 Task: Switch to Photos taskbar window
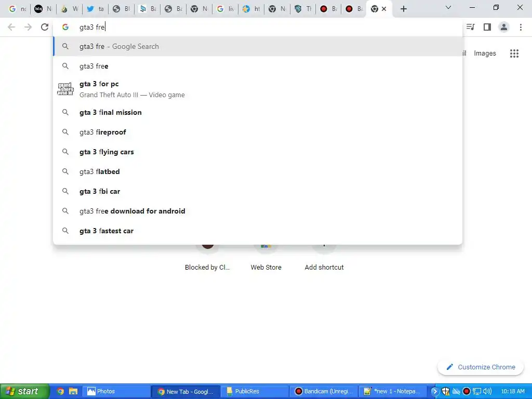tap(116, 391)
